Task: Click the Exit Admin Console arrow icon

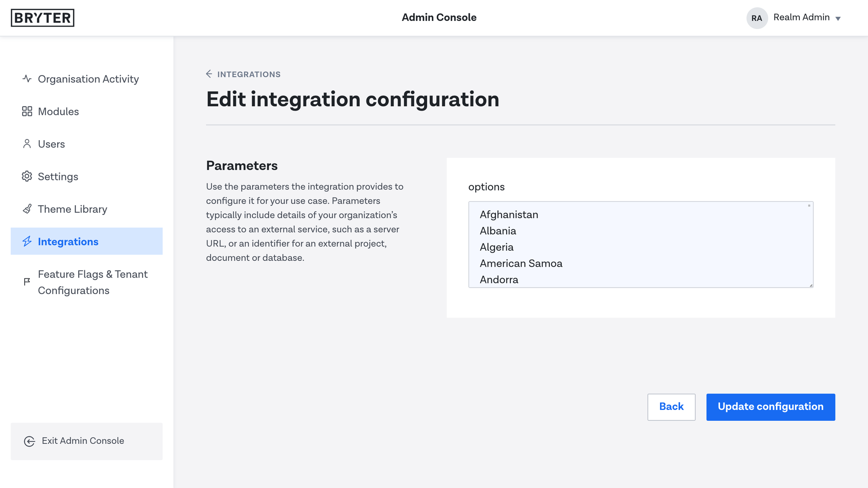Action: pyautogui.click(x=30, y=441)
